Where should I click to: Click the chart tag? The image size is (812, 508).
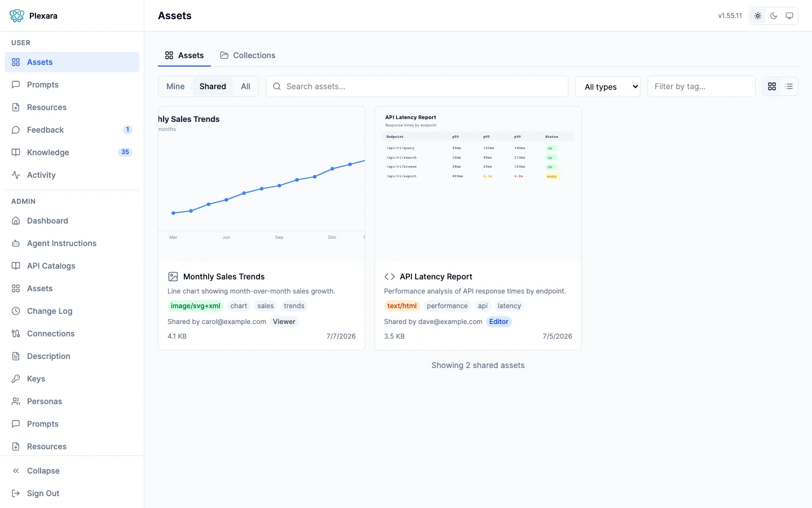(x=239, y=306)
